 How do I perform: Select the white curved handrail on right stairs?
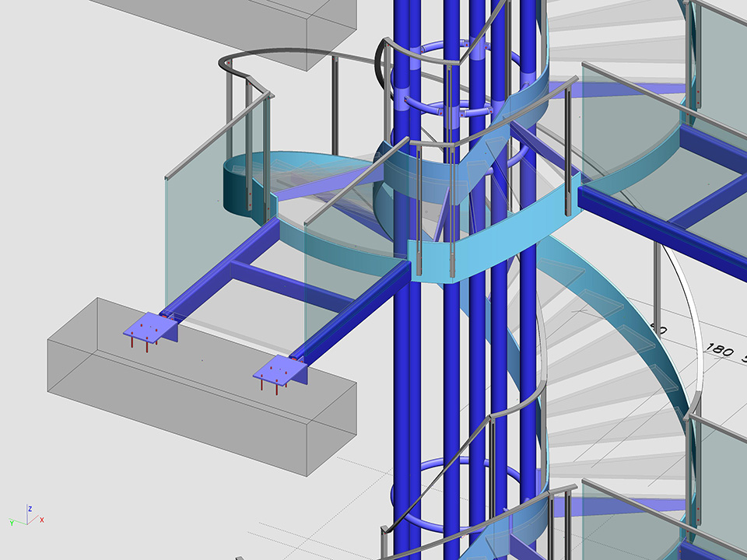685,311
